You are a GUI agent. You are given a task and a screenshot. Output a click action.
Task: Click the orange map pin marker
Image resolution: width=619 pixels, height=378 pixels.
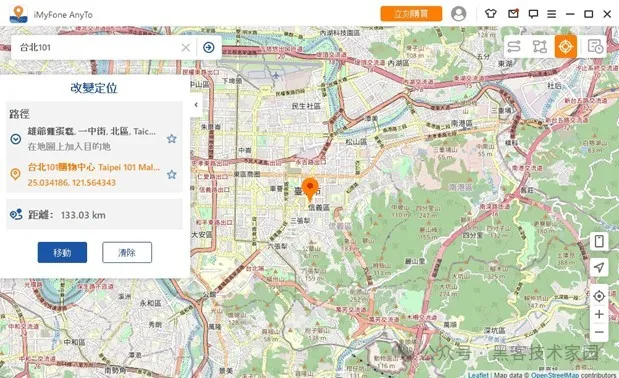310,189
